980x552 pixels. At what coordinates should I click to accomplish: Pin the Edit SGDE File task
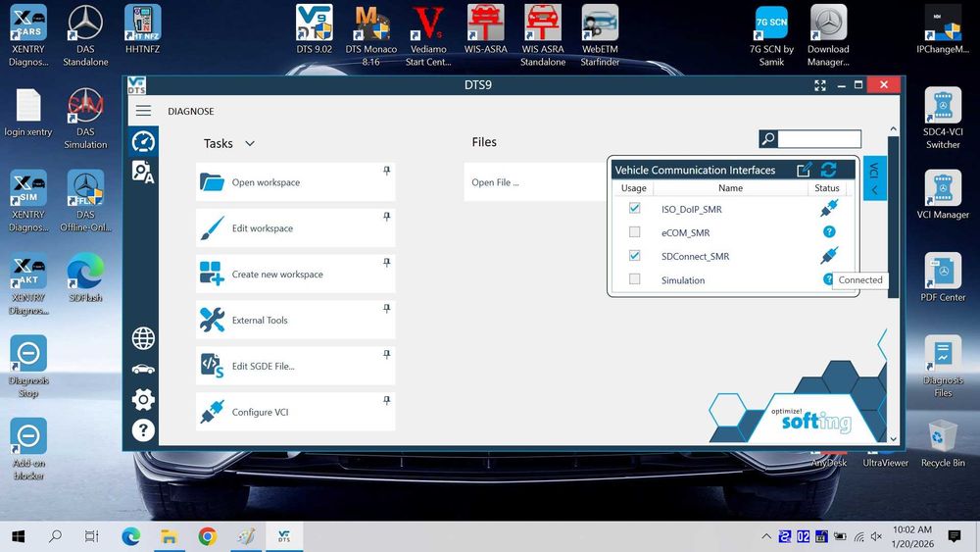[x=386, y=355]
